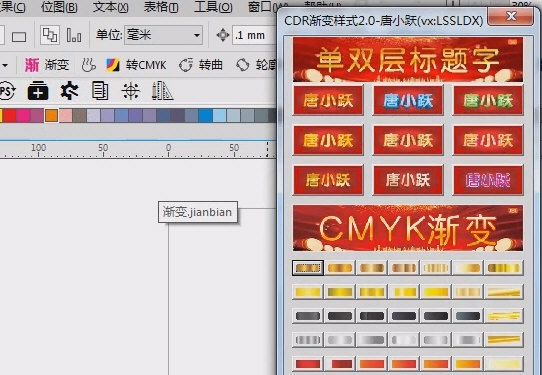Select the banded silver gradient swatch
The width and height of the screenshot is (542, 375).
308,340
